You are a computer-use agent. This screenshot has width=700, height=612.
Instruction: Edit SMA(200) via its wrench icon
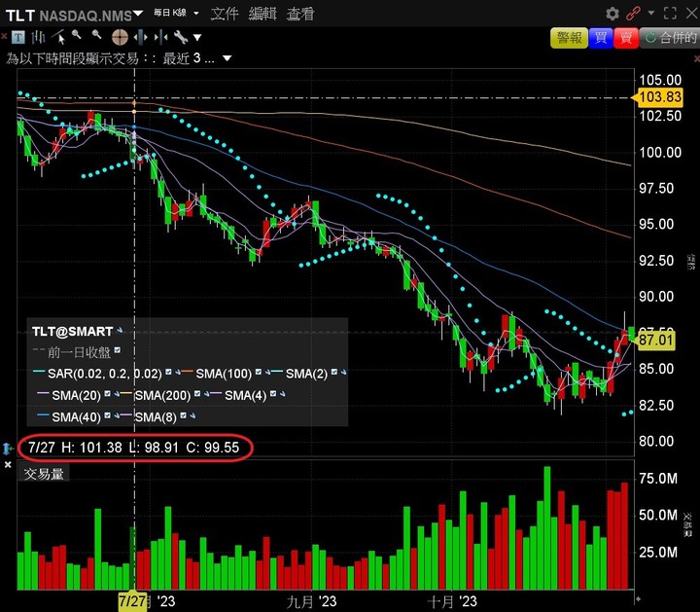pyautogui.click(x=206, y=394)
